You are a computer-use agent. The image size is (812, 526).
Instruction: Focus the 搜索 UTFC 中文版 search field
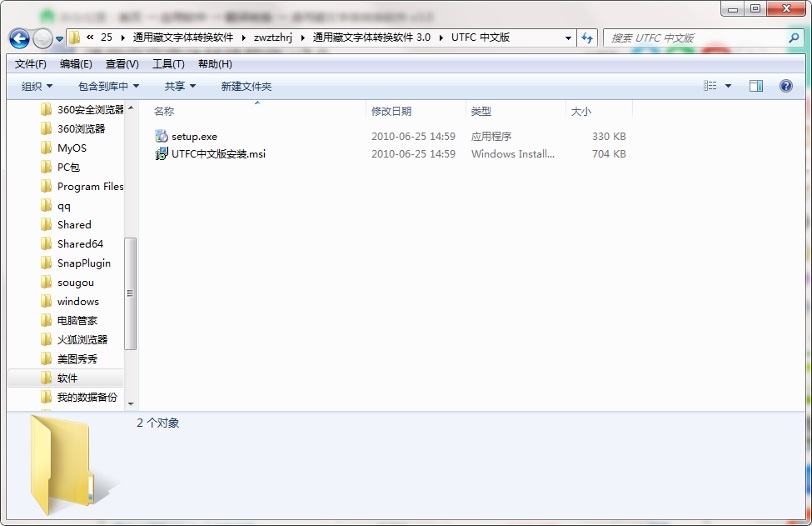click(x=696, y=38)
